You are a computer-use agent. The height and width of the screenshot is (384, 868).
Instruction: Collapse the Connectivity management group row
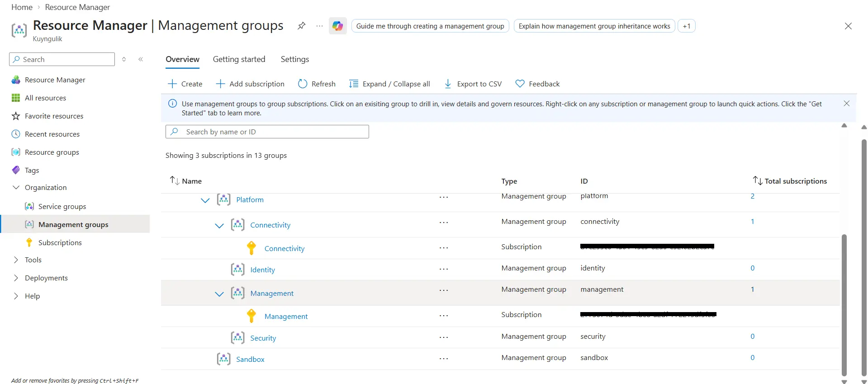tap(219, 225)
